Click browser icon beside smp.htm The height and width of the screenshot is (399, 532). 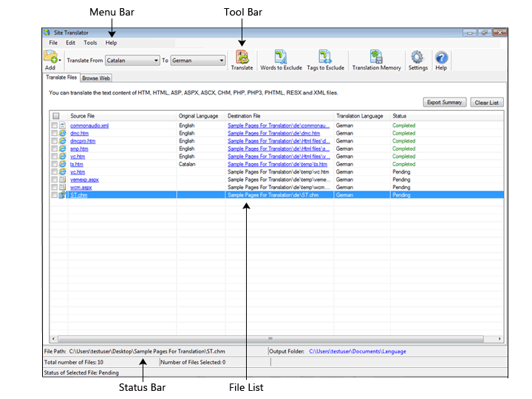tap(62, 149)
